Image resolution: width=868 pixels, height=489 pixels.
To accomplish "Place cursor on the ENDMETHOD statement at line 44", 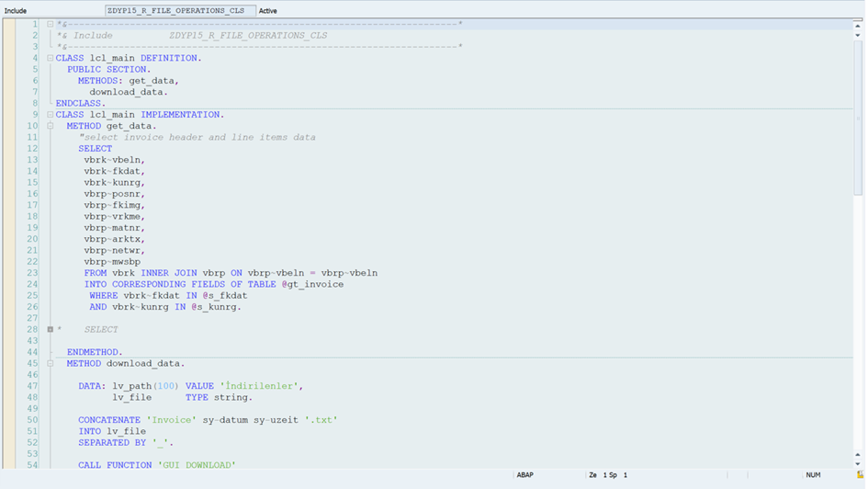I will coord(95,352).
